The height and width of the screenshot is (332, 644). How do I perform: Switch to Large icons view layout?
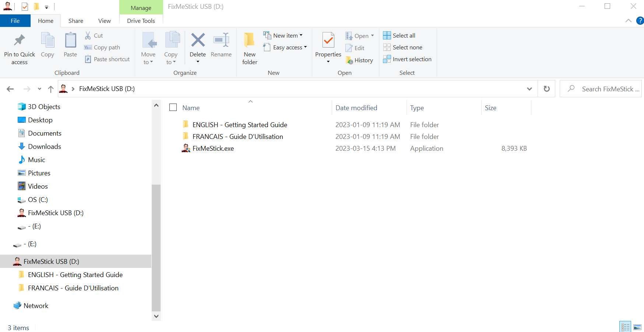[x=637, y=327]
